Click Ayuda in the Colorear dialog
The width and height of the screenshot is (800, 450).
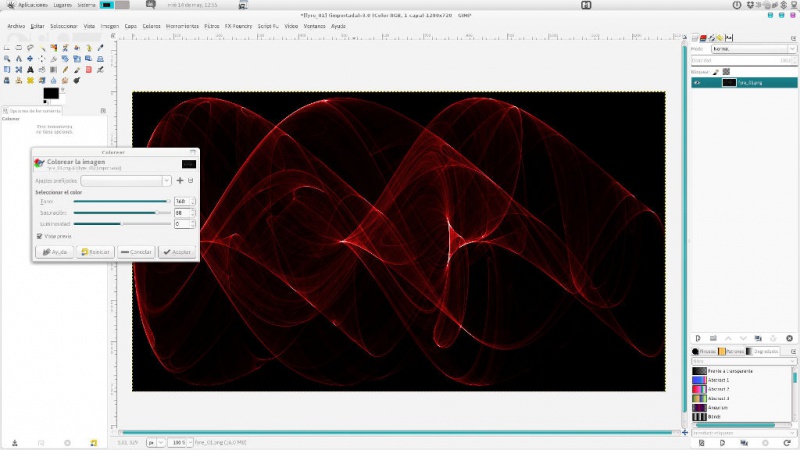55,252
